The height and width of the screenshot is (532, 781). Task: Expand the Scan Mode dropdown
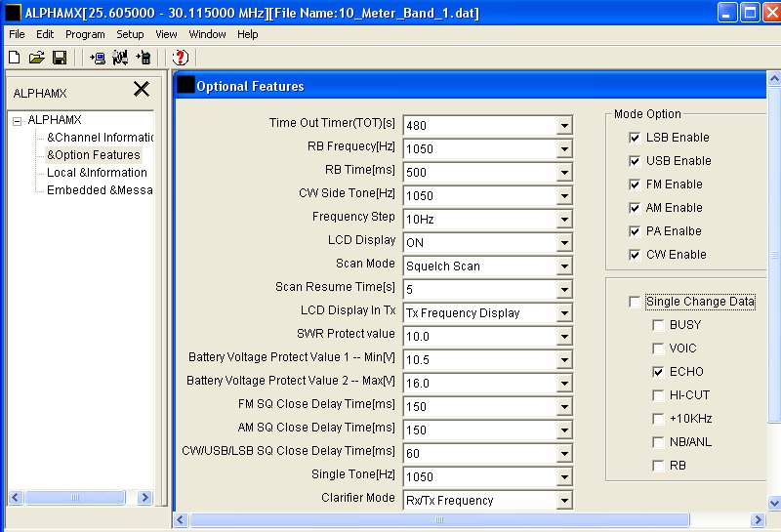pos(563,266)
